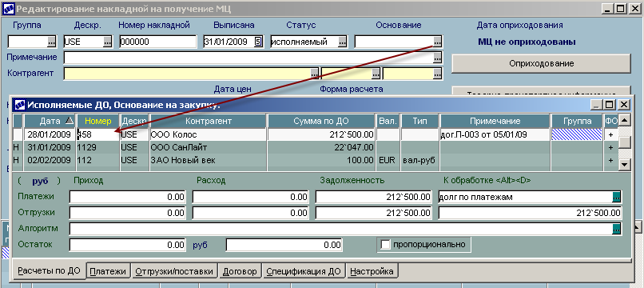
Task: Click the Платежи Приход field
Action: [x=128, y=197]
